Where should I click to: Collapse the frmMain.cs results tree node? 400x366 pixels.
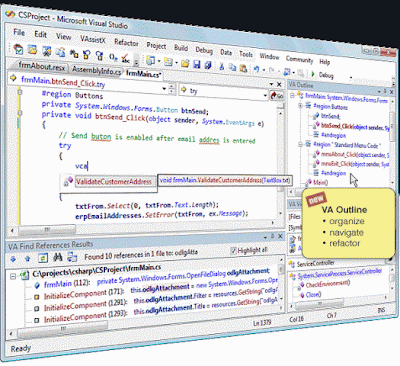[13, 276]
